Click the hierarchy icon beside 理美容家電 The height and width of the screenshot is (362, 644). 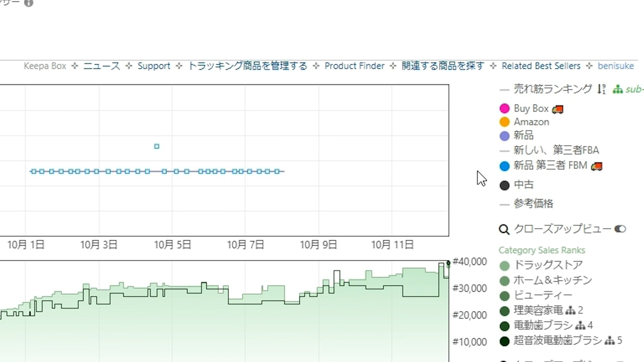[570, 310]
